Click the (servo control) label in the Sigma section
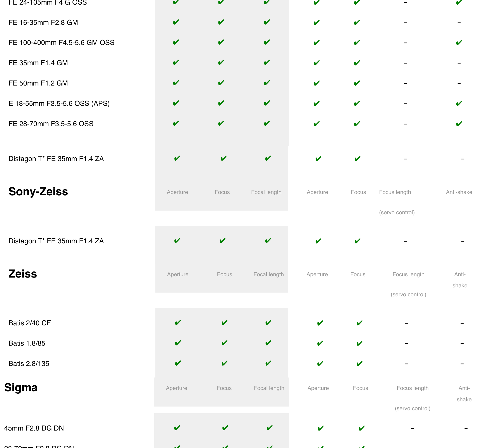The height and width of the screenshot is (448, 497). click(x=413, y=408)
